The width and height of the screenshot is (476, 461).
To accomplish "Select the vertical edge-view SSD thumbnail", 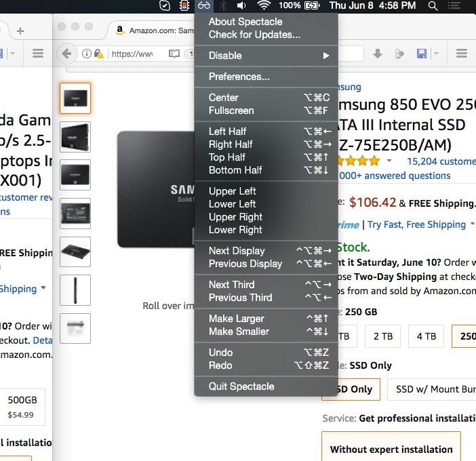I will 75,290.
